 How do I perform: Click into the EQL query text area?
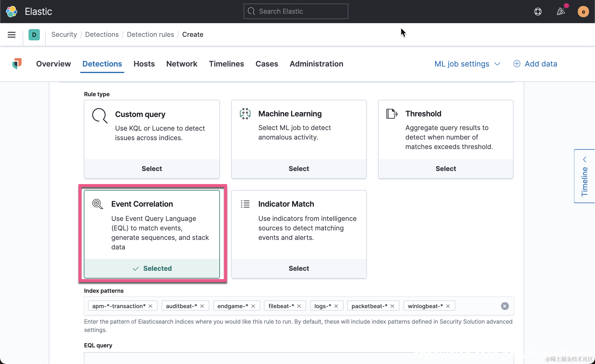coord(299,358)
